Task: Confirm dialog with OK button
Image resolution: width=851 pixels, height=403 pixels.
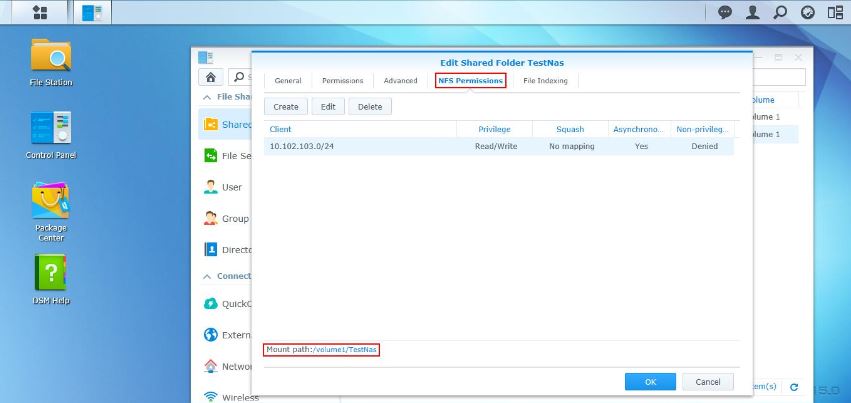Action: 650,382
